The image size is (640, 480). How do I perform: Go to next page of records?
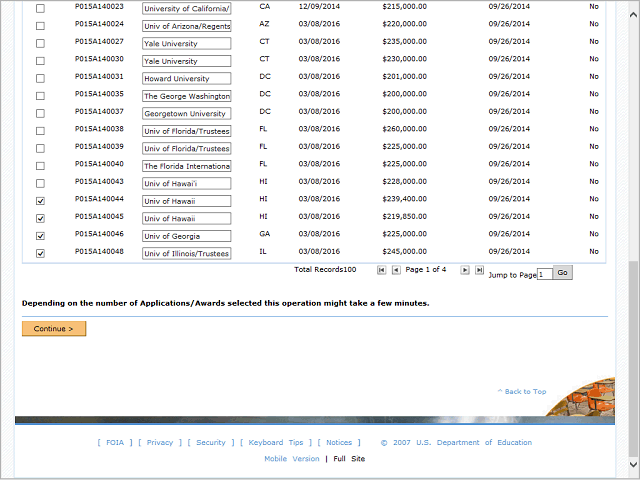click(x=464, y=270)
